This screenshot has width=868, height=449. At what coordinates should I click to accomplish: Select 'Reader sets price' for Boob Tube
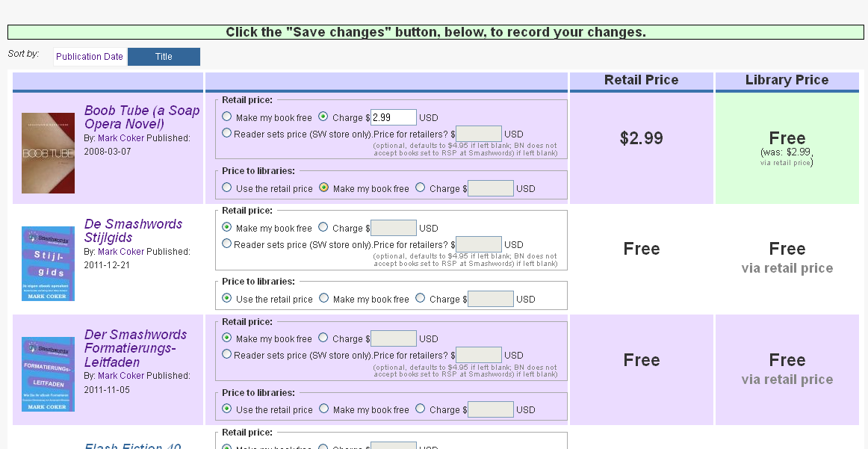click(x=226, y=133)
